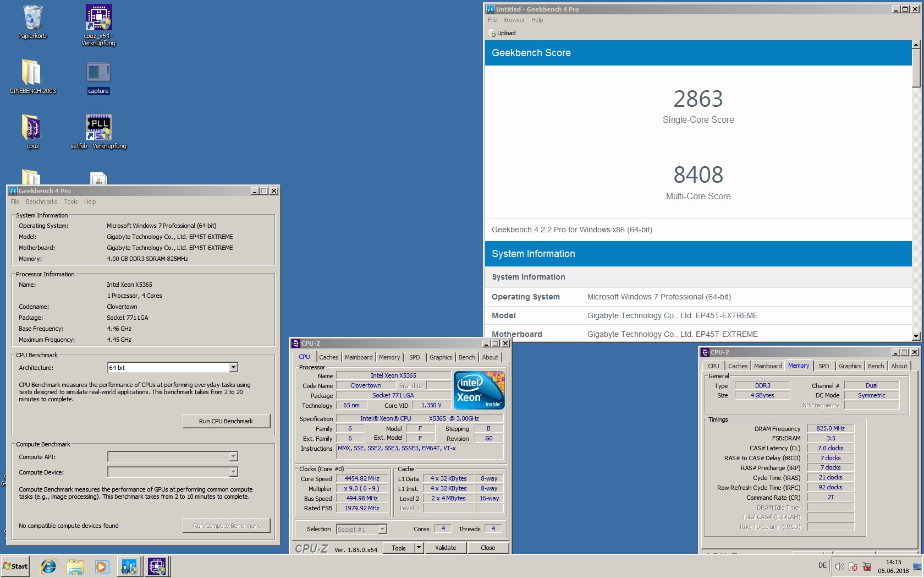Click the disconnected network tray icon
Image resolution: width=924 pixels, height=578 pixels.
coord(867,566)
